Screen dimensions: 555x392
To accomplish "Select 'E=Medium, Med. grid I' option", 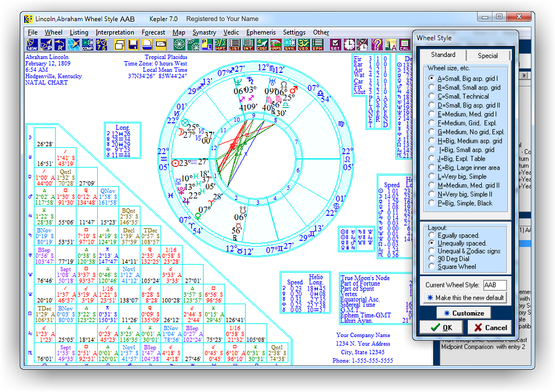I will pos(462,114).
